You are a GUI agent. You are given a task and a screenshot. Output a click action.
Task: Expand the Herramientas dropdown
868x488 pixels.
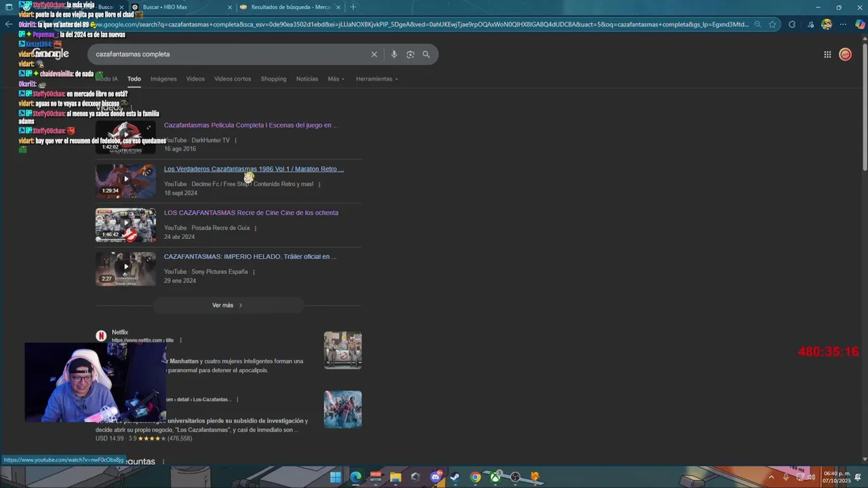tap(376, 79)
